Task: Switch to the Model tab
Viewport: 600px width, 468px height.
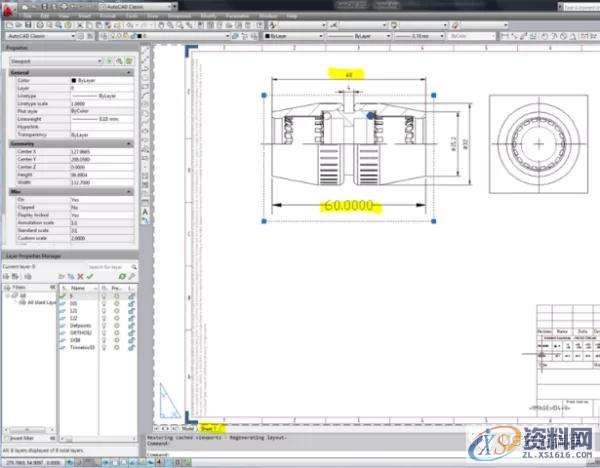Action: [x=188, y=428]
